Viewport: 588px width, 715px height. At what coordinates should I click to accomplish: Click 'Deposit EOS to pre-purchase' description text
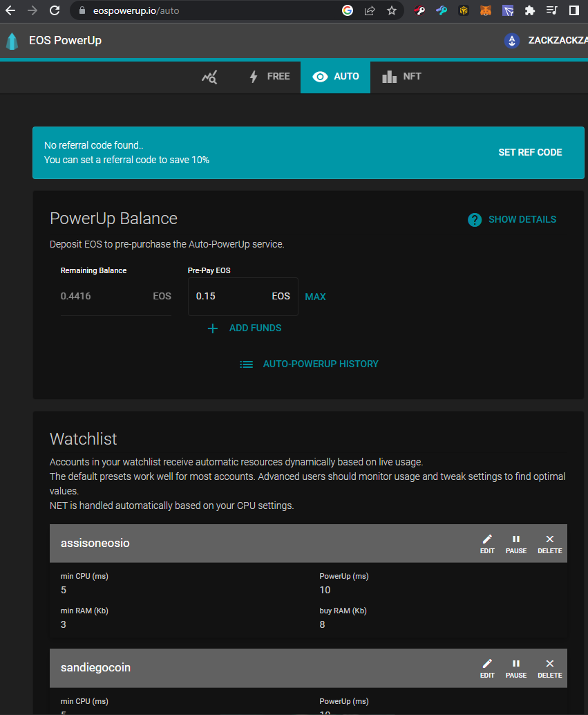coord(167,244)
